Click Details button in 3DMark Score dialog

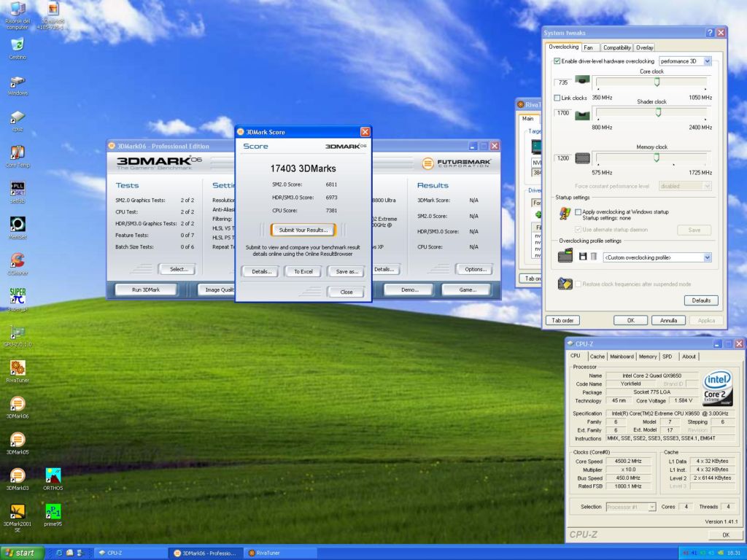click(261, 271)
